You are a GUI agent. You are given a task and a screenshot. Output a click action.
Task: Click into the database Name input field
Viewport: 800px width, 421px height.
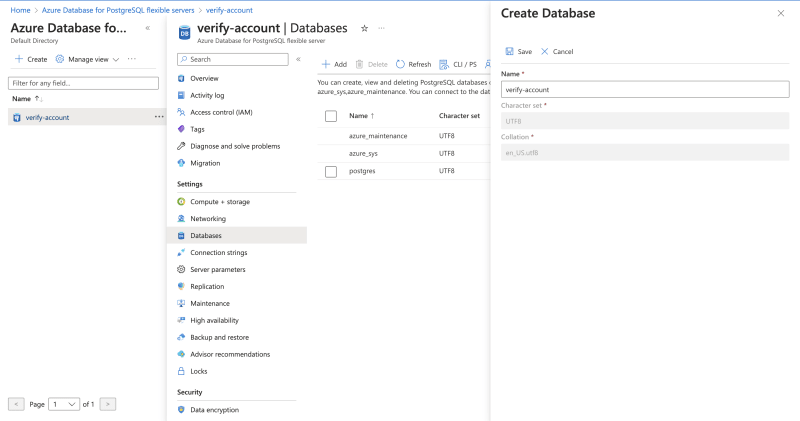645,89
